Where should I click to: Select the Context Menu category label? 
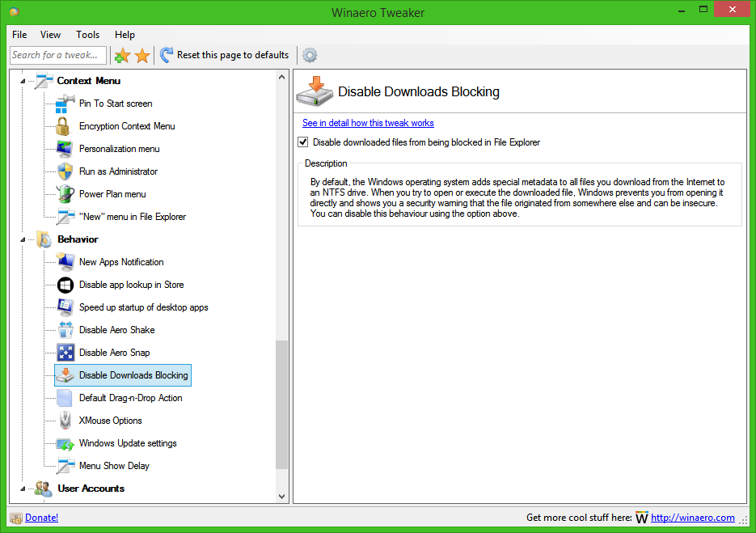89,81
